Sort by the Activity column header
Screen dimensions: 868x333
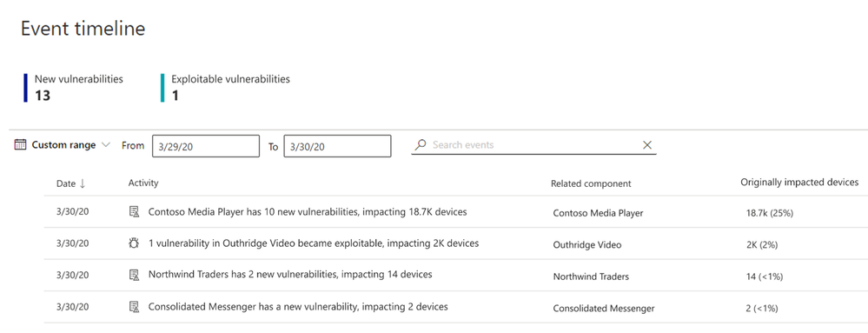143,183
